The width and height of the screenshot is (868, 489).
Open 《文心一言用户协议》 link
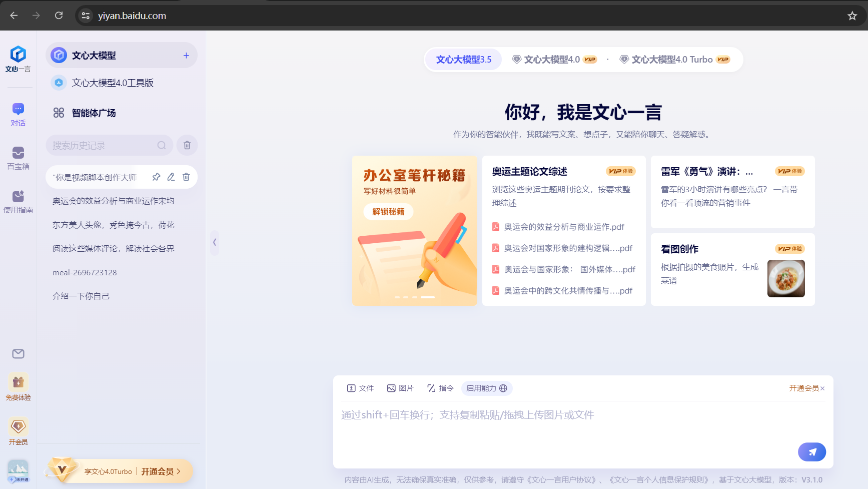point(561,480)
